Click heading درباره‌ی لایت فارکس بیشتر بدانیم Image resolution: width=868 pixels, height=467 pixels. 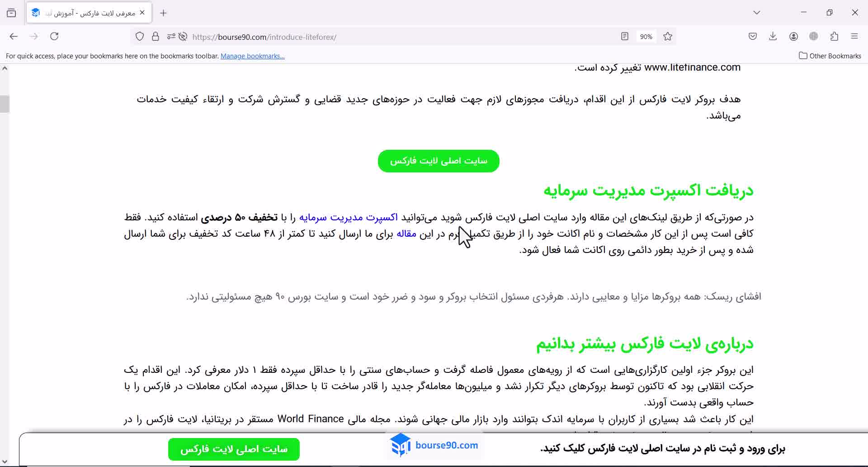(x=645, y=344)
